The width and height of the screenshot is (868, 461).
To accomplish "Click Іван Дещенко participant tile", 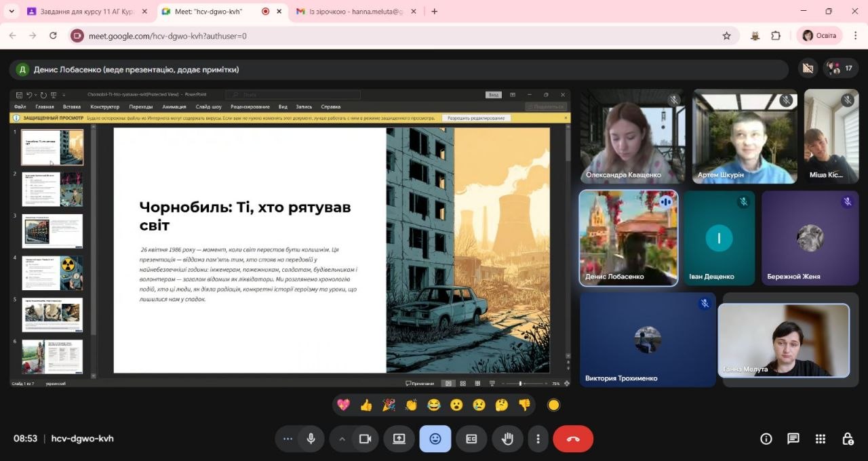I will click(x=719, y=238).
